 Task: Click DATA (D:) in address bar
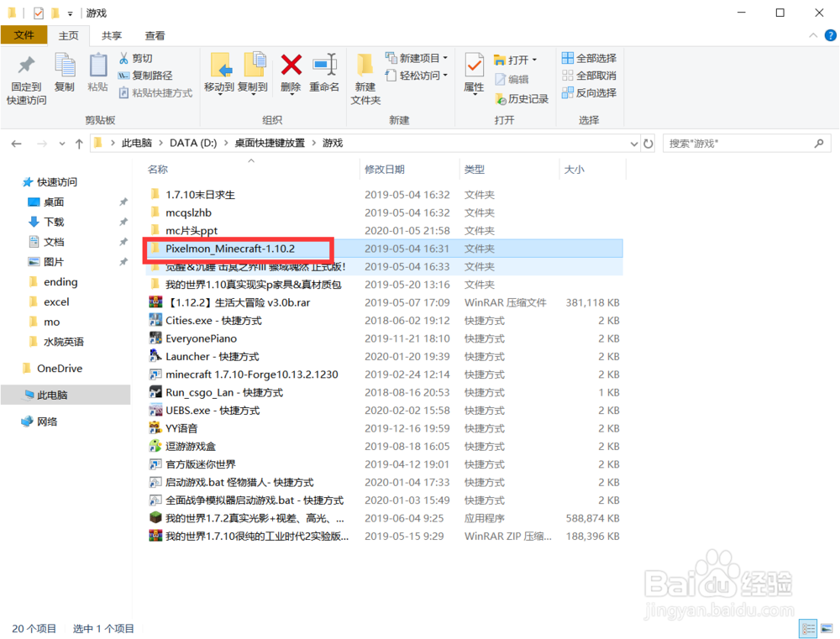[x=193, y=143]
